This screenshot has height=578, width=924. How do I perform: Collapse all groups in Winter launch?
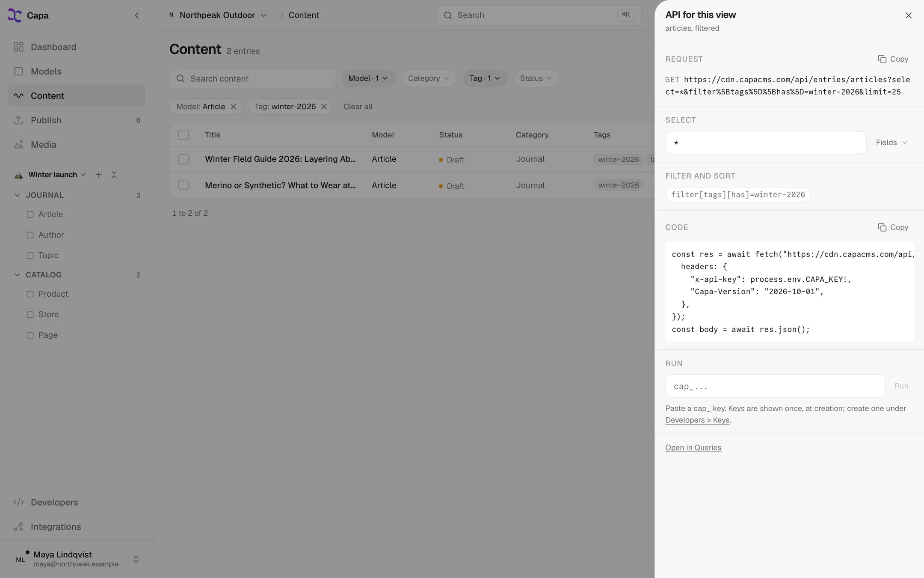point(114,175)
